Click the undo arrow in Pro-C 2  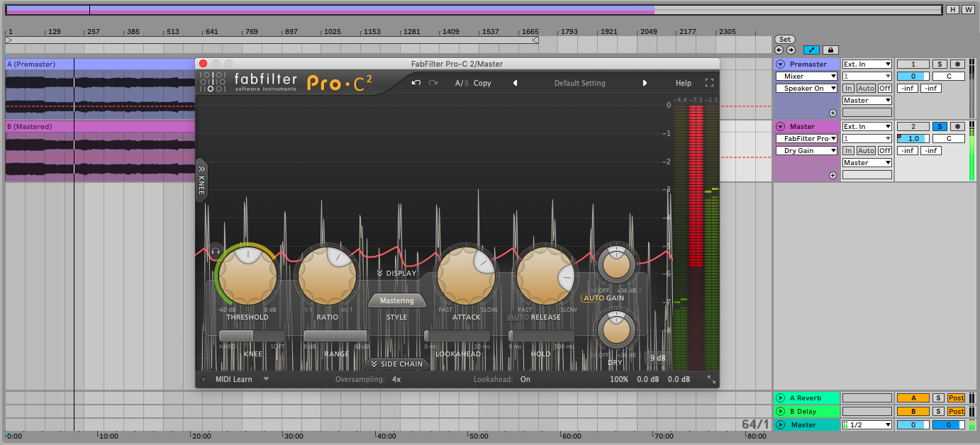tap(416, 83)
